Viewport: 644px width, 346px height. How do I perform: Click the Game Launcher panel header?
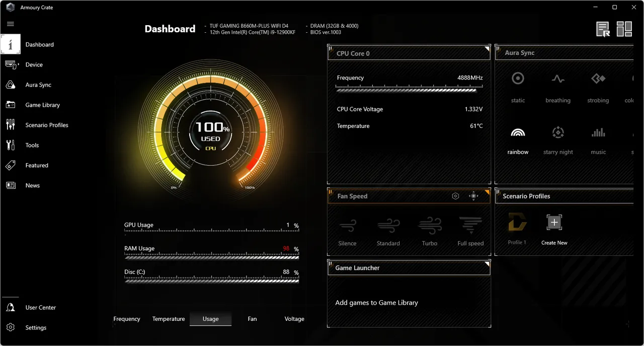point(409,268)
